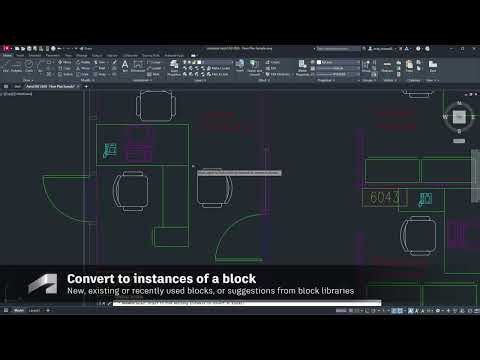The image size is (480, 360).
Task: Click the Mirror tool in Modify panel
Action: (83, 68)
